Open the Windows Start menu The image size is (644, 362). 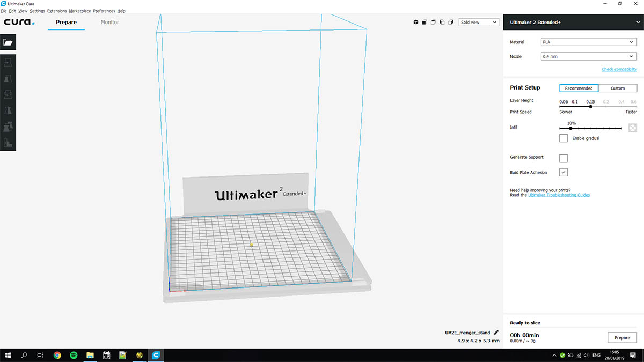[x=8, y=355]
